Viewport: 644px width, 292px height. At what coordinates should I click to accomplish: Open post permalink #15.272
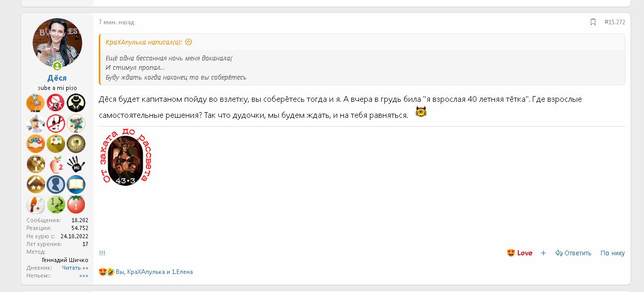tap(615, 22)
